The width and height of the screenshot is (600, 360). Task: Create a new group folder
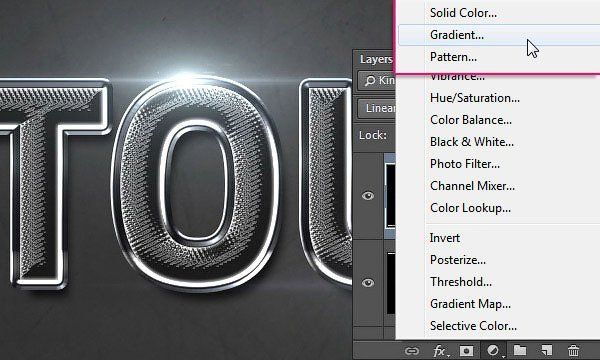520,350
